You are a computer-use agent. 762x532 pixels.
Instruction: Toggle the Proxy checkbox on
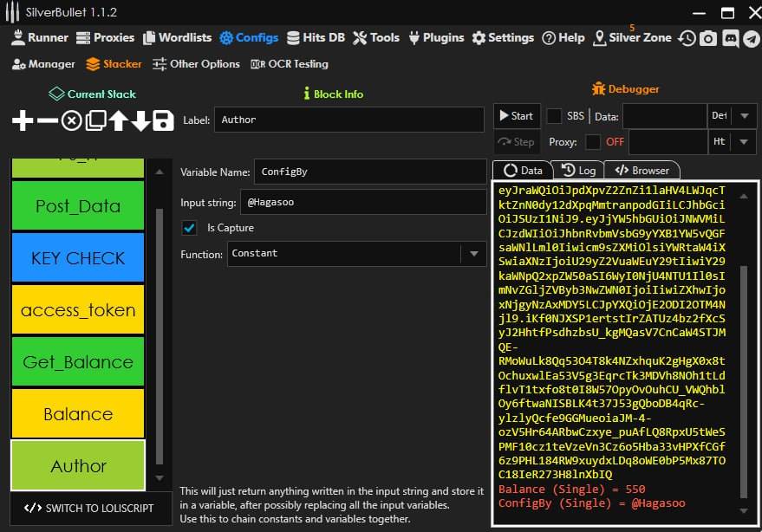(593, 142)
